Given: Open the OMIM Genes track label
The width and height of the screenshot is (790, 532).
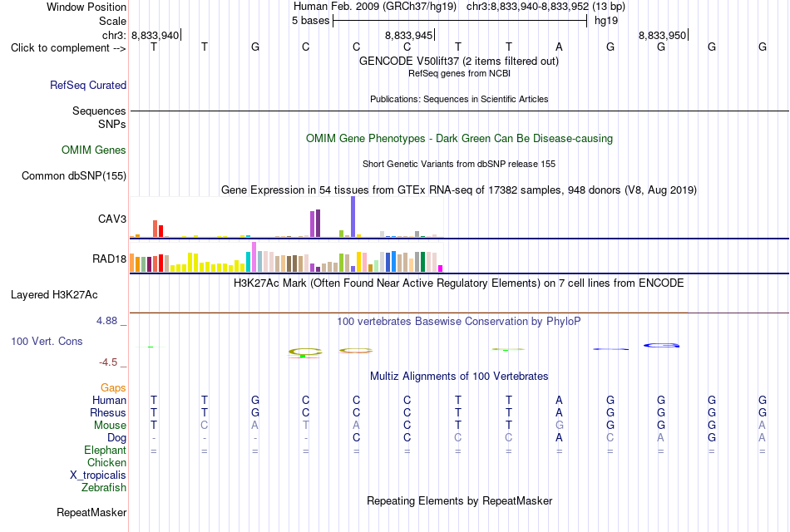Looking at the screenshot, I should click(x=94, y=150).
